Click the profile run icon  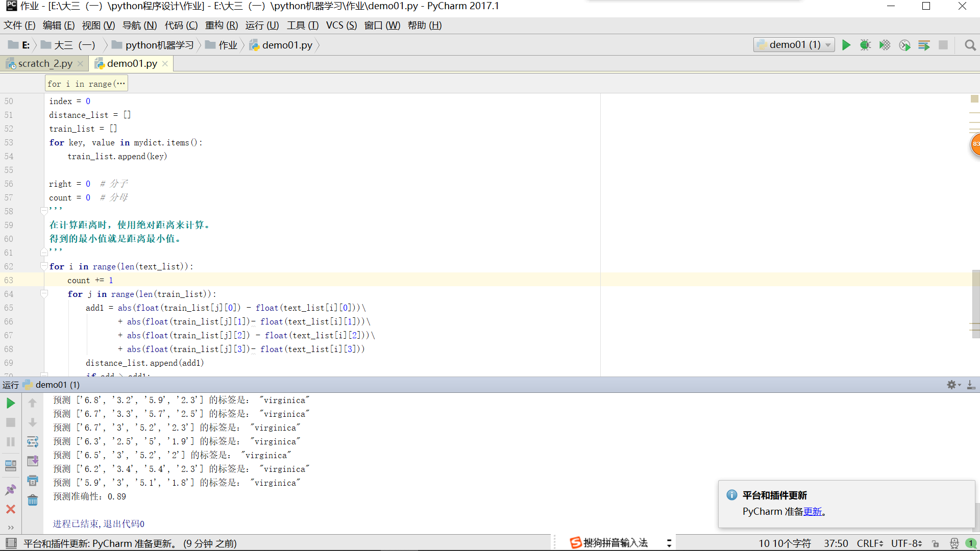pyautogui.click(x=904, y=45)
